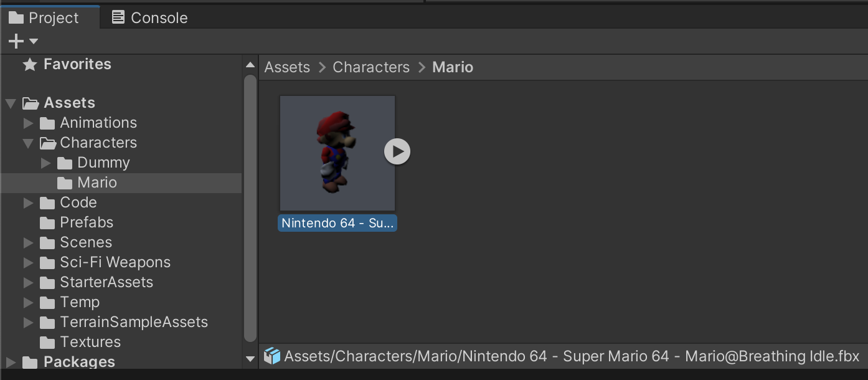868x380 pixels.
Task: Open the Sci-Fi Weapons folder
Action: (x=115, y=262)
